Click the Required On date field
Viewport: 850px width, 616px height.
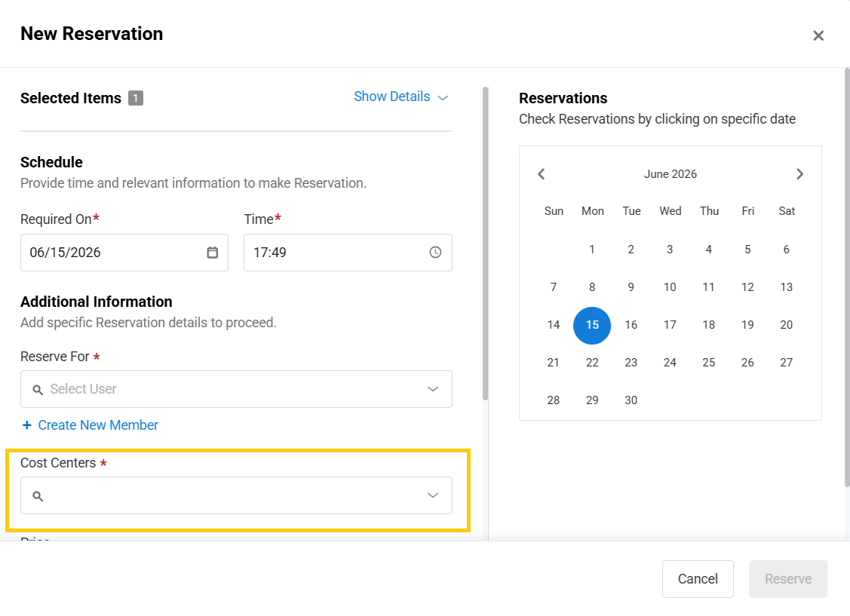click(x=124, y=253)
